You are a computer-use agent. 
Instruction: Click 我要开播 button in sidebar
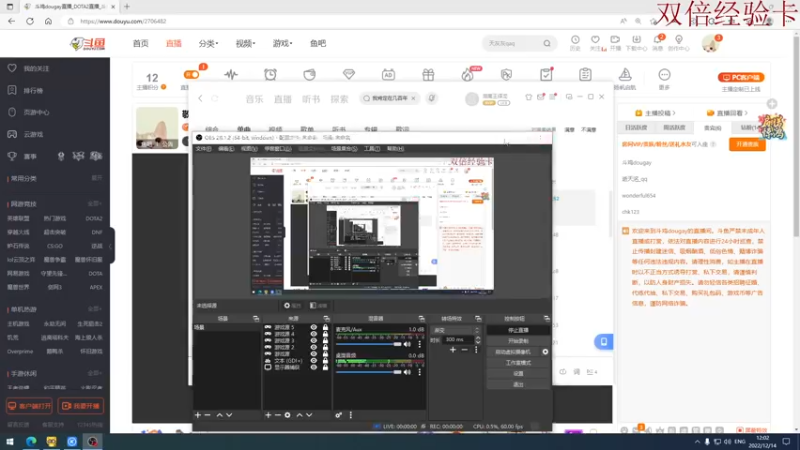click(81, 406)
